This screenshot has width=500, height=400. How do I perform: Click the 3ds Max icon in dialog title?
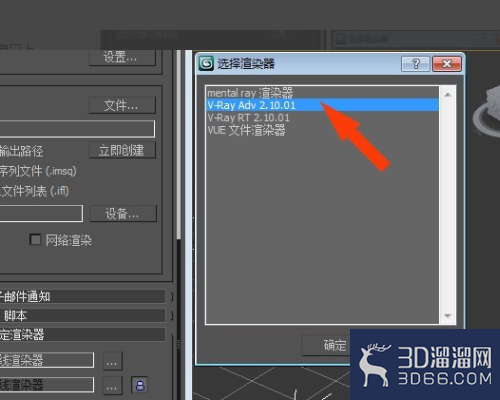pos(206,63)
